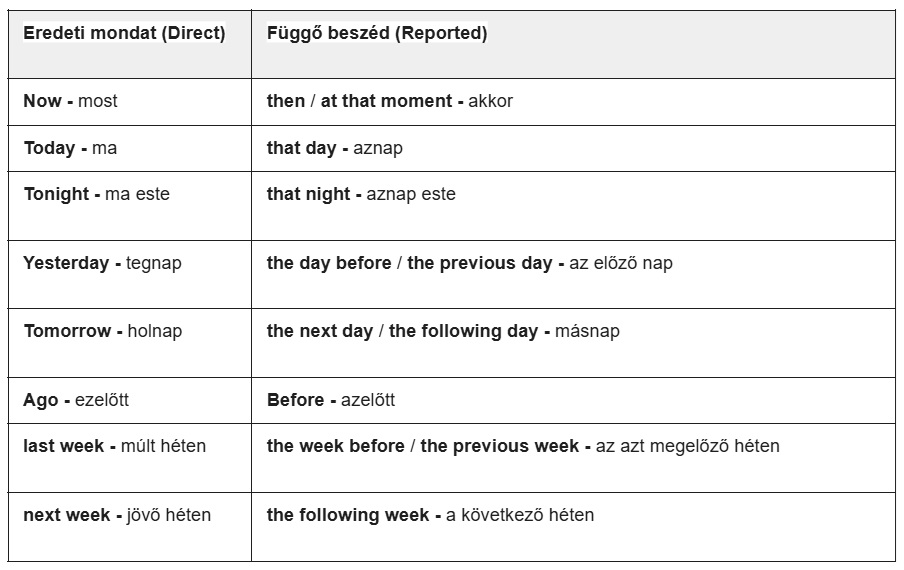
Task: Select the 'Ago - ezelőtt' cell
Action: tap(76, 400)
